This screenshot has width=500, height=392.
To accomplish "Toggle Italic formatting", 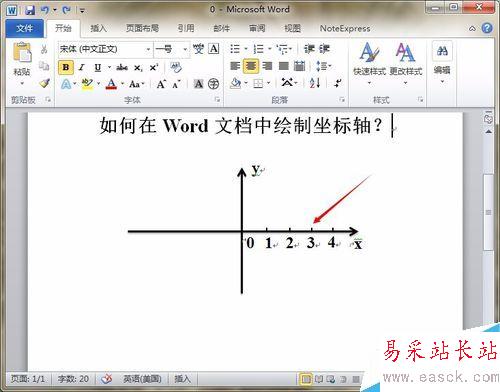I will [x=81, y=67].
